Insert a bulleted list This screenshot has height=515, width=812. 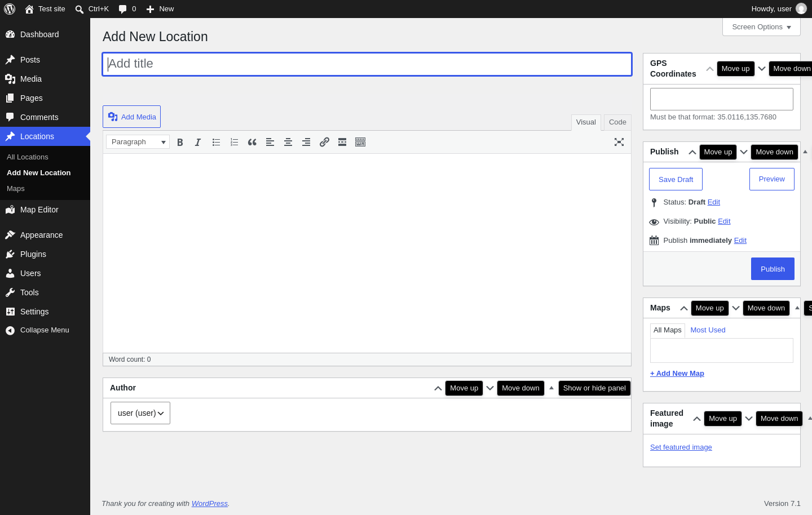pos(216,142)
